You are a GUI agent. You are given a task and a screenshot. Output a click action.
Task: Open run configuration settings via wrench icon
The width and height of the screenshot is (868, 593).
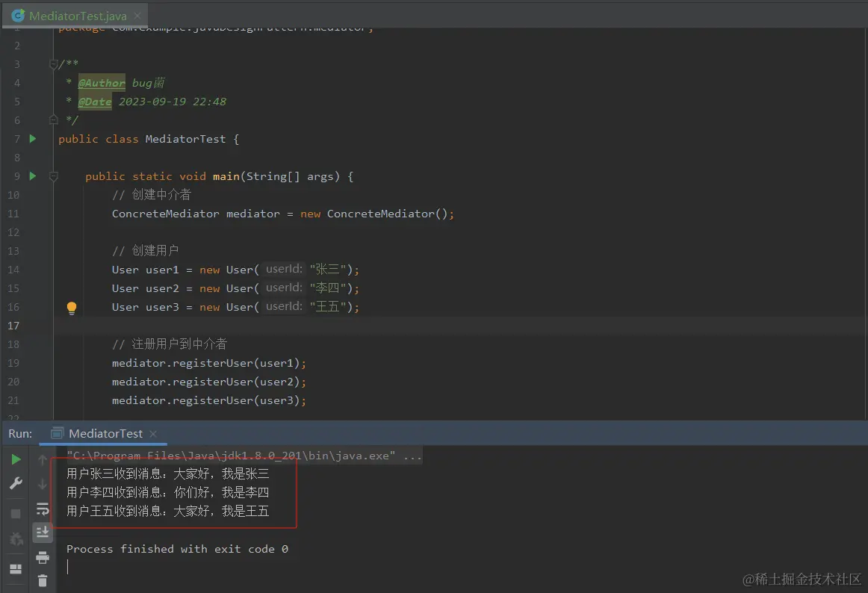[x=16, y=483]
